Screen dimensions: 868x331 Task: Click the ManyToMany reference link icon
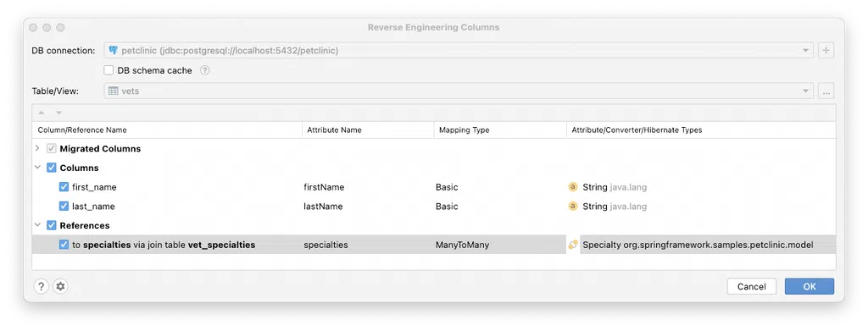573,245
